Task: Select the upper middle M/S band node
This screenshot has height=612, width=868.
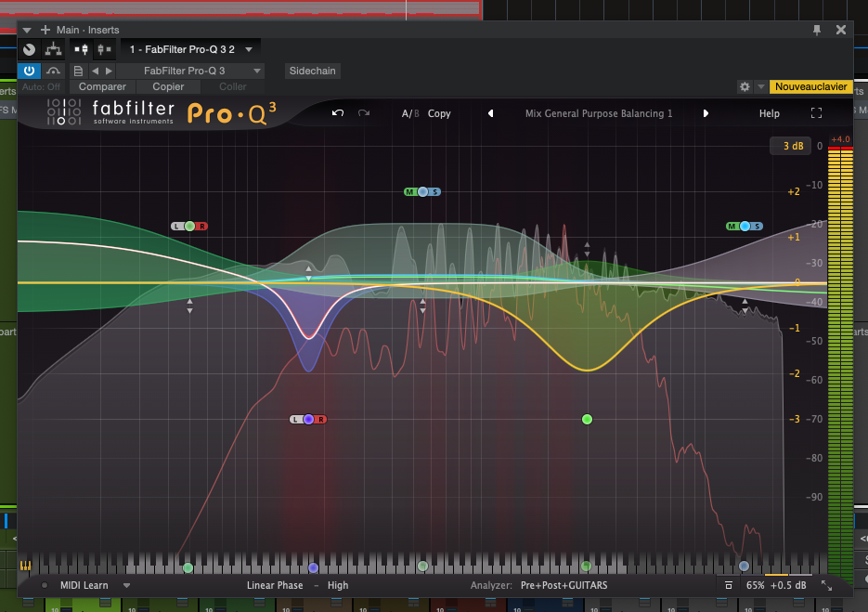Action: 423,191
